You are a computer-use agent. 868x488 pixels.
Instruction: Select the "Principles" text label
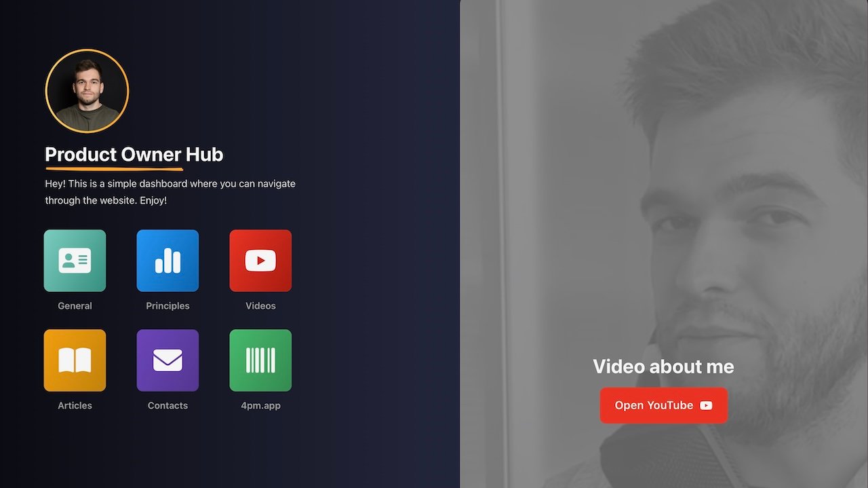point(167,306)
